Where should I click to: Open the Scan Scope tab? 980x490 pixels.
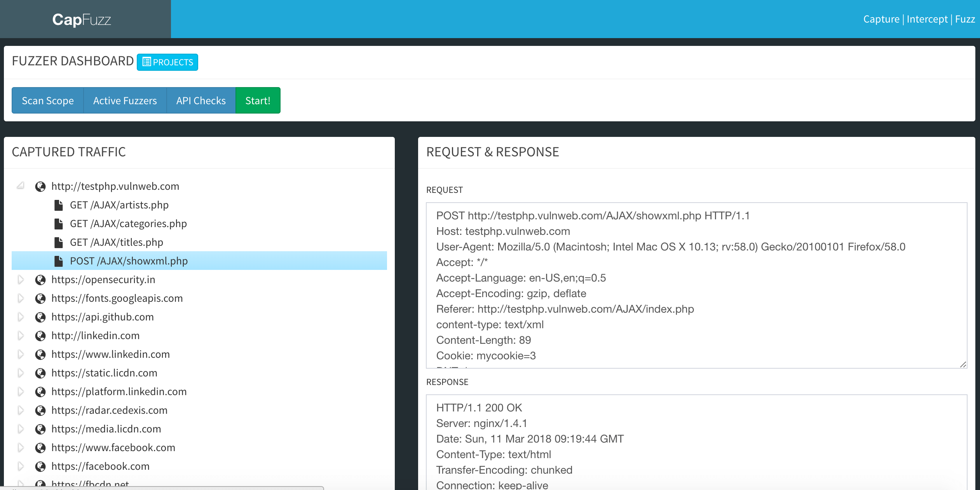(48, 101)
